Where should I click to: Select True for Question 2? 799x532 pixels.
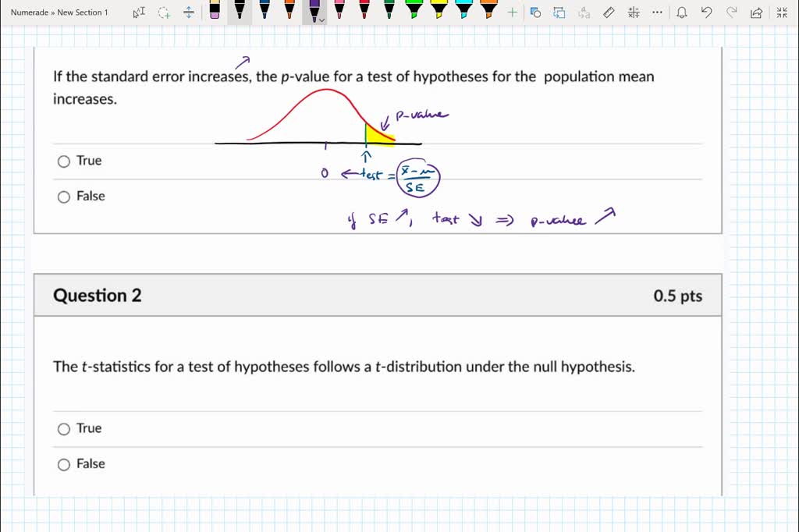tap(63, 428)
